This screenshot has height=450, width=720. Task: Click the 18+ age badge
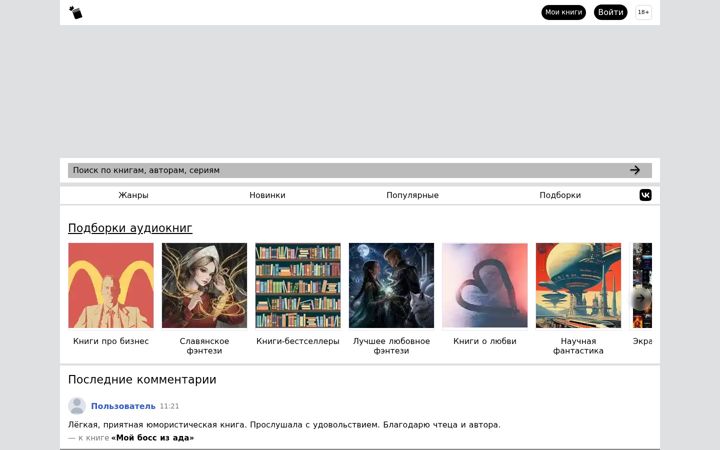pos(643,12)
